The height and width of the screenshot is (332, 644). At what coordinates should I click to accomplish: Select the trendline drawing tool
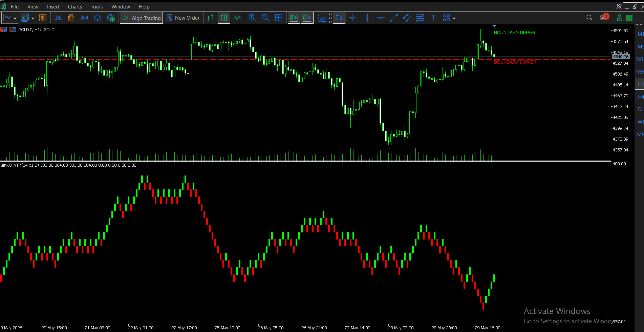[394, 18]
